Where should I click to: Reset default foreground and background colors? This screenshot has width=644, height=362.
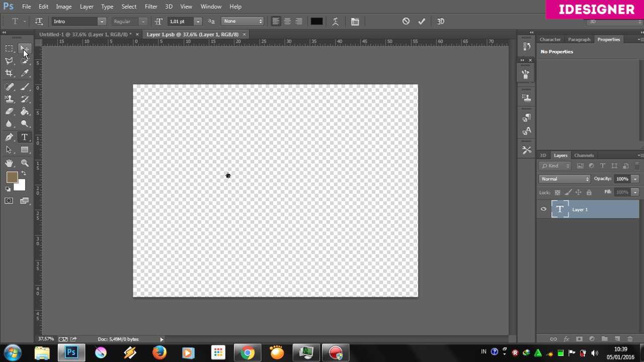coord(8,189)
